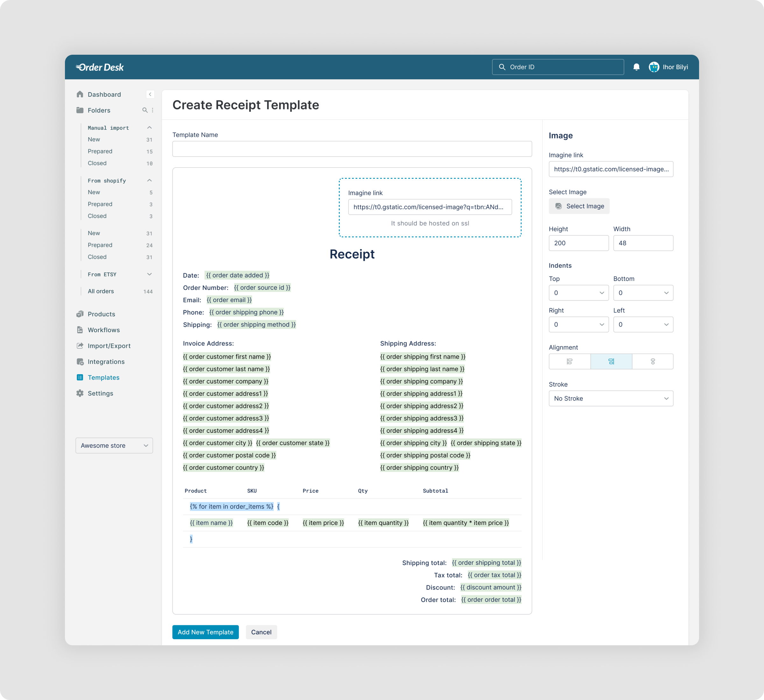
Task: Open Workflows in the sidebar
Action: (103, 330)
